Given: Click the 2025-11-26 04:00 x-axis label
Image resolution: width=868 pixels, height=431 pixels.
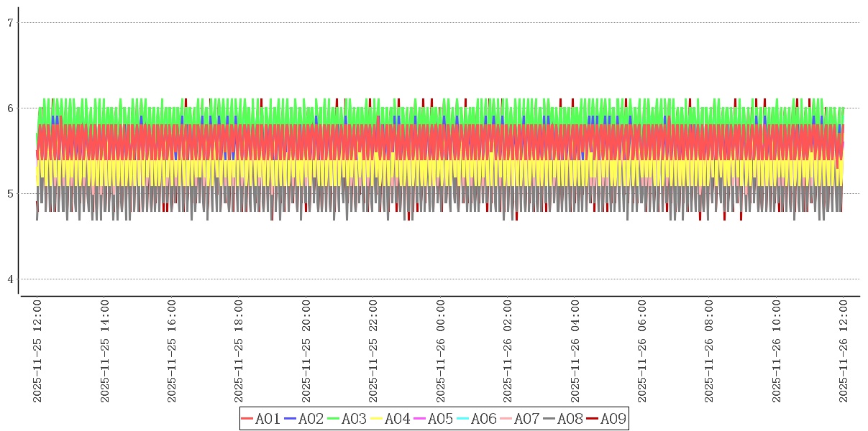Looking at the screenshot, I should pyautogui.click(x=575, y=352).
